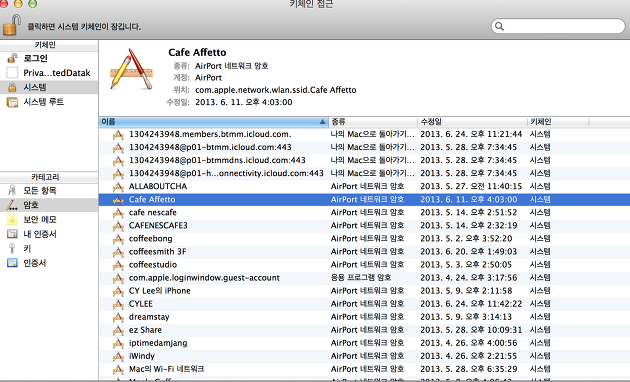Select the coffeesmith 3F row

pyautogui.click(x=364, y=251)
